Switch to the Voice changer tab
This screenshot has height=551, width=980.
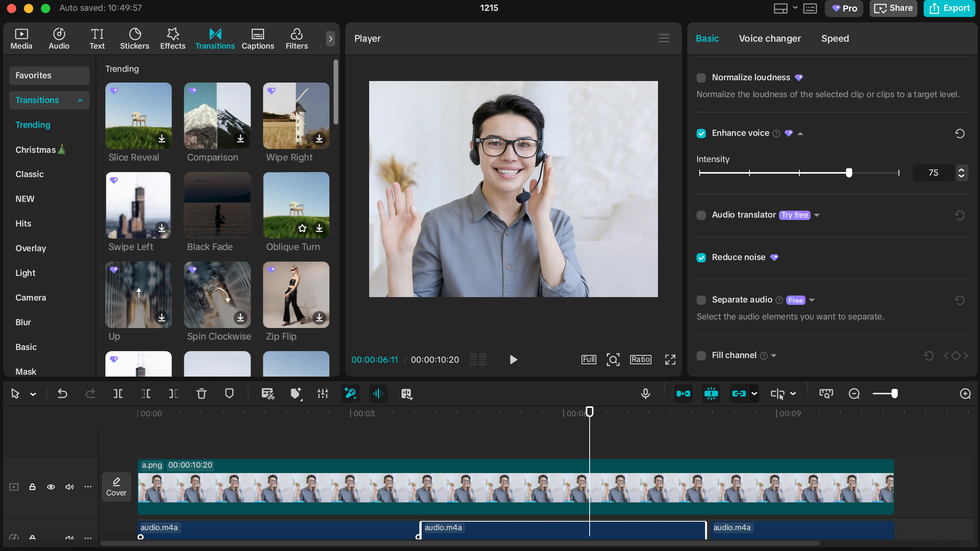point(770,38)
